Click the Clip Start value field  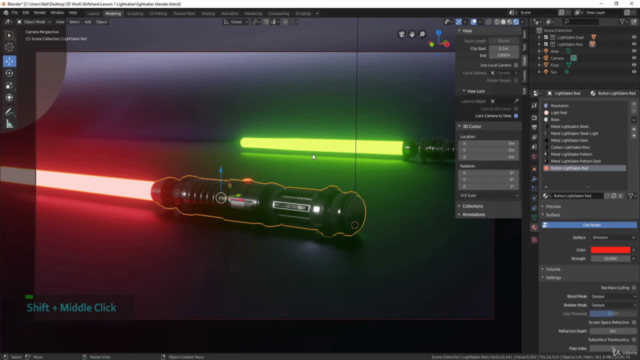pyautogui.click(x=504, y=49)
